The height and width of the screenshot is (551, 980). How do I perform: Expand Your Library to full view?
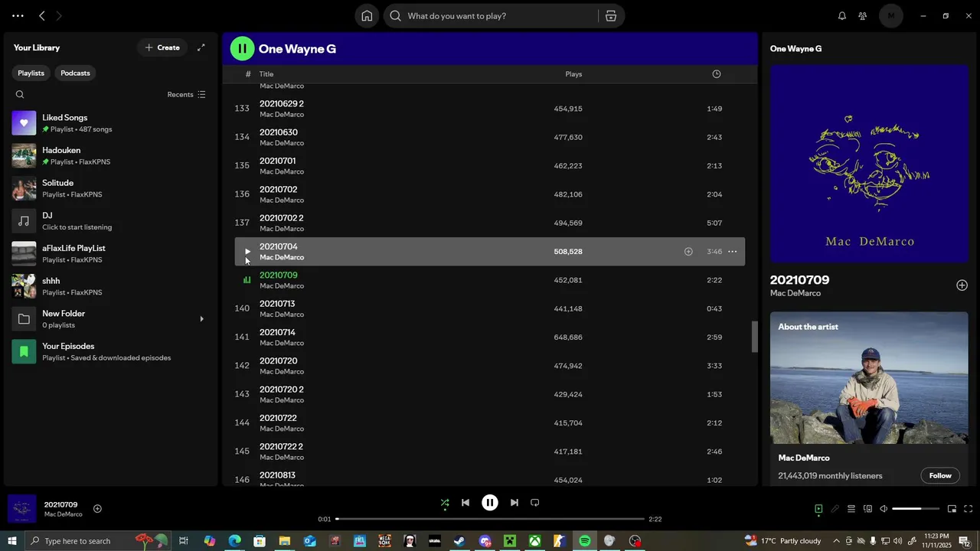click(201, 47)
